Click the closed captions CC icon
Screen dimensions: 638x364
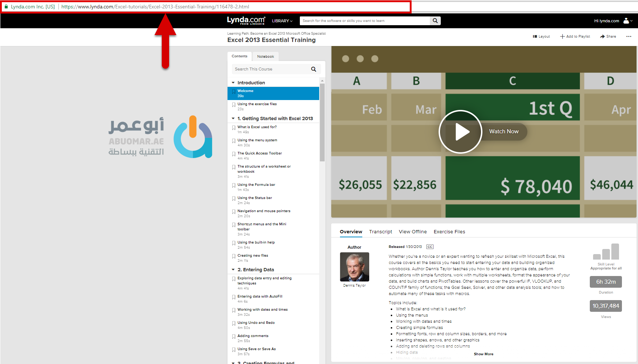(x=430, y=247)
